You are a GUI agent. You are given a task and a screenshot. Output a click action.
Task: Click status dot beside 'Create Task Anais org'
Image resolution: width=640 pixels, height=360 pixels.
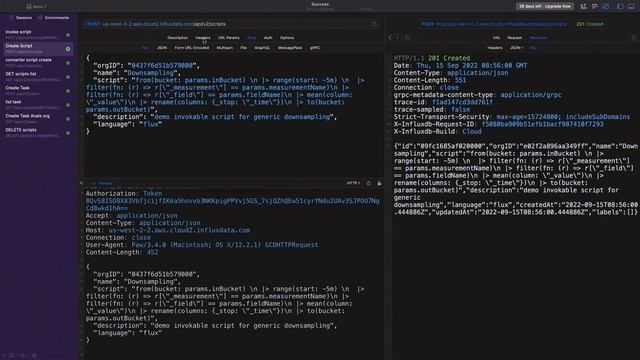coord(68,119)
